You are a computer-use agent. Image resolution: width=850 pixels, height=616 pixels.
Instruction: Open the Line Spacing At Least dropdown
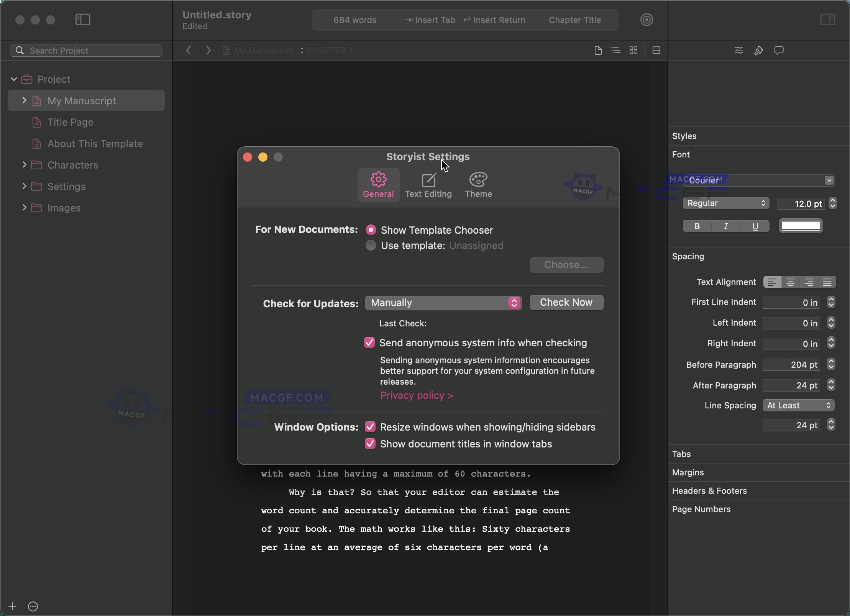point(798,405)
